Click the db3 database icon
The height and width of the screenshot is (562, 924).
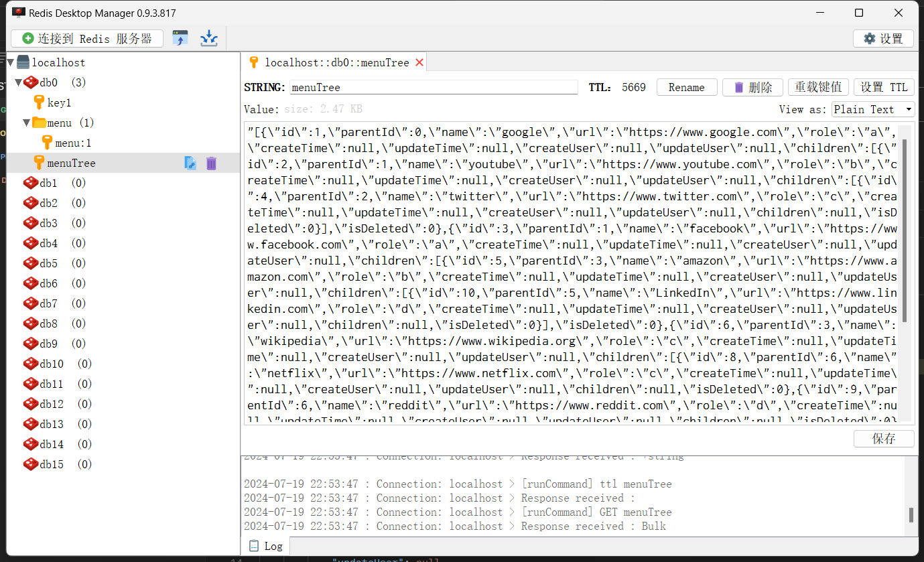click(x=31, y=223)
